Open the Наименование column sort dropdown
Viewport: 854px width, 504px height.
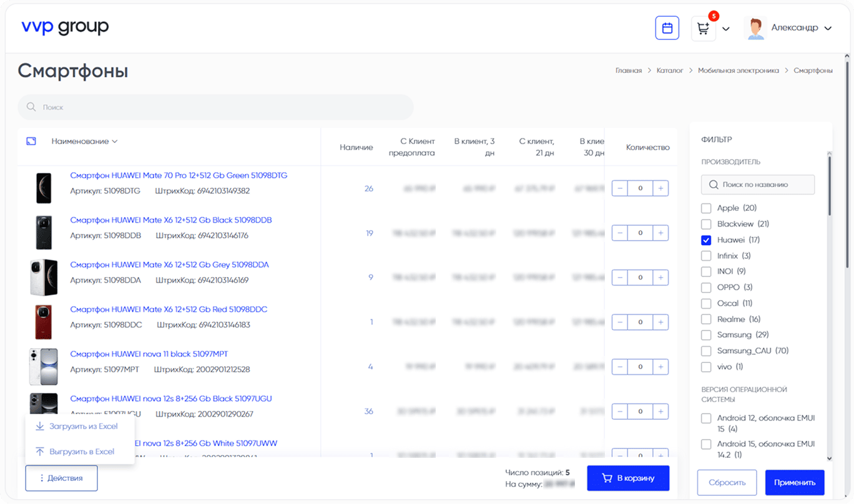tap(84, 142)
